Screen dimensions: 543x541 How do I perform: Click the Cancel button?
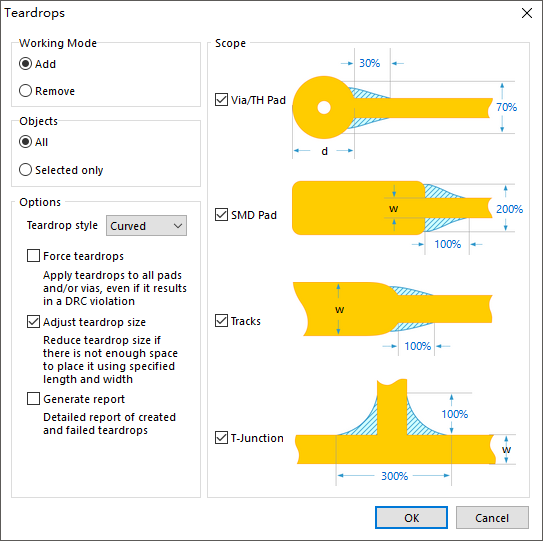(x=492, y=518)
